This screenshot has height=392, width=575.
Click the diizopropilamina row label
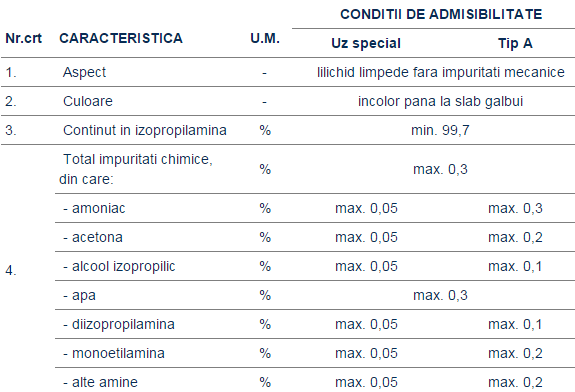click(119, 325)
